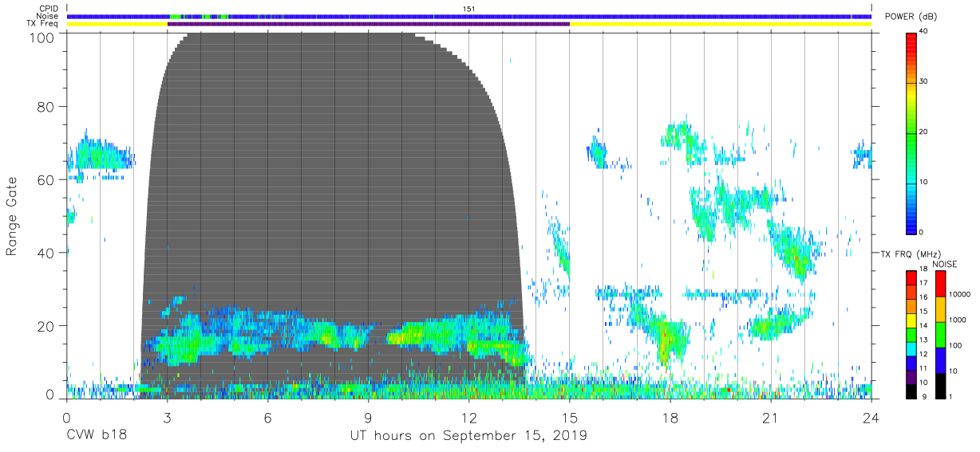This screenshot has height=452, width=980.
Task: Click the purple segment of the TX Freq bar
Action: click(x=368, y=24)
